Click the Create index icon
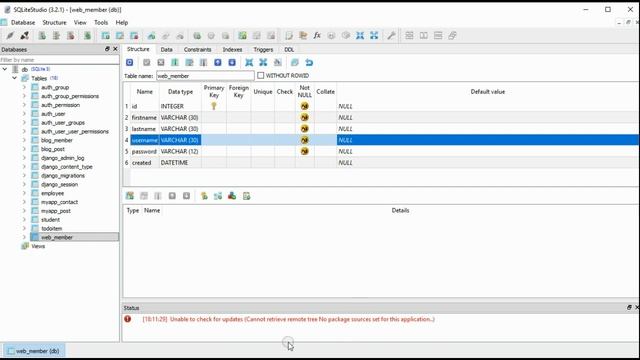The height and width of the screenshot is (360, 640). (x=151, y=36)
